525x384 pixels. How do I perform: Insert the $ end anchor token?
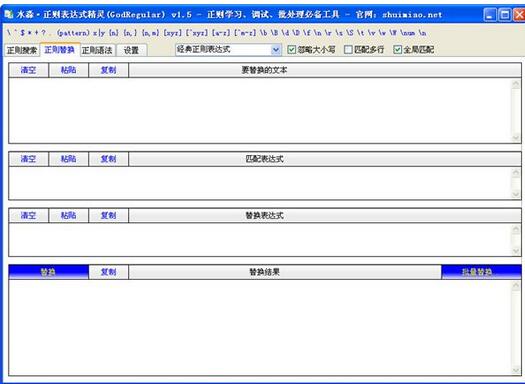click(x=22, y=33)
